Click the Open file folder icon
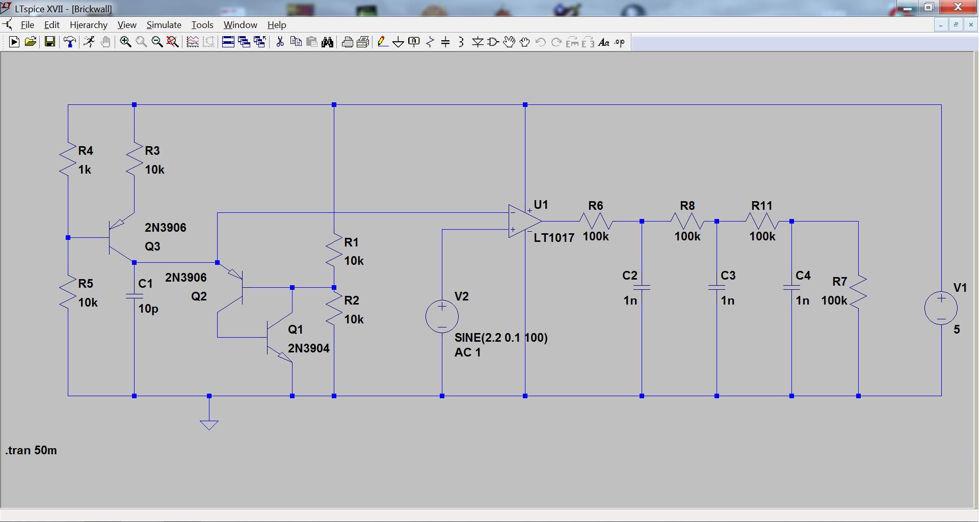 coord(31,42)
